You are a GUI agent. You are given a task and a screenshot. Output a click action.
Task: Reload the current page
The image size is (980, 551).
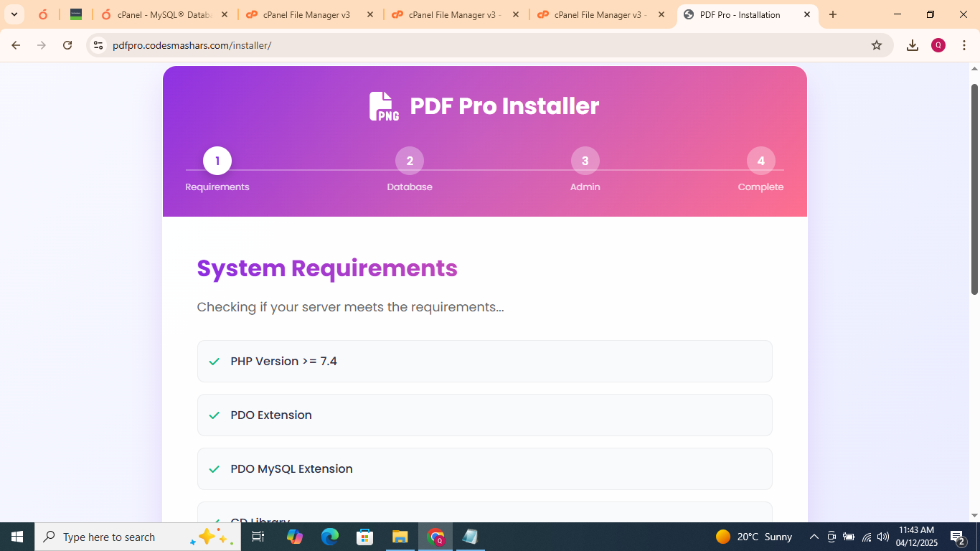tap(67, 44)
